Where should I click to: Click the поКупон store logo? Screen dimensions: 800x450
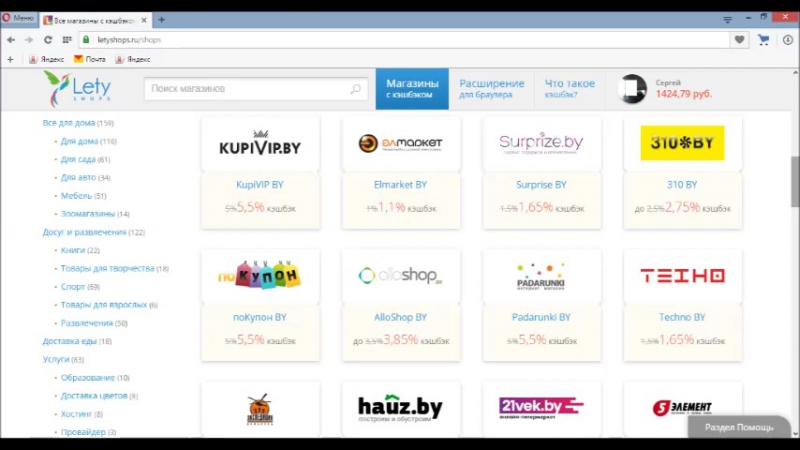pos(259,275)
